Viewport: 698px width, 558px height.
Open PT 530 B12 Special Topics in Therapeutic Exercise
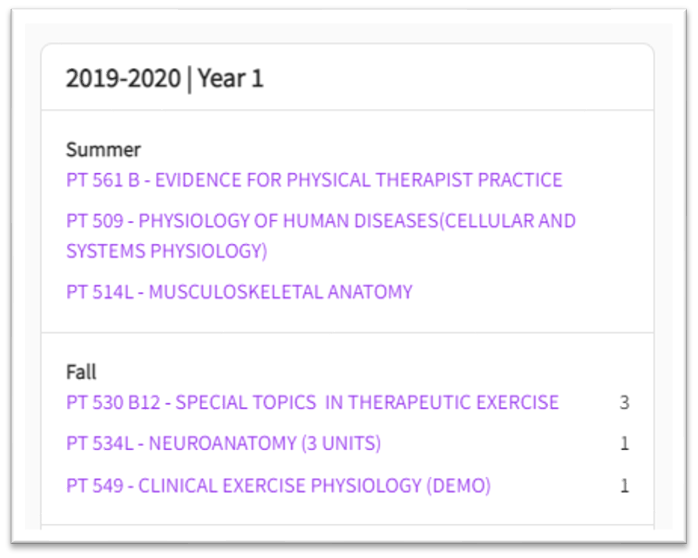coord(312,402)
